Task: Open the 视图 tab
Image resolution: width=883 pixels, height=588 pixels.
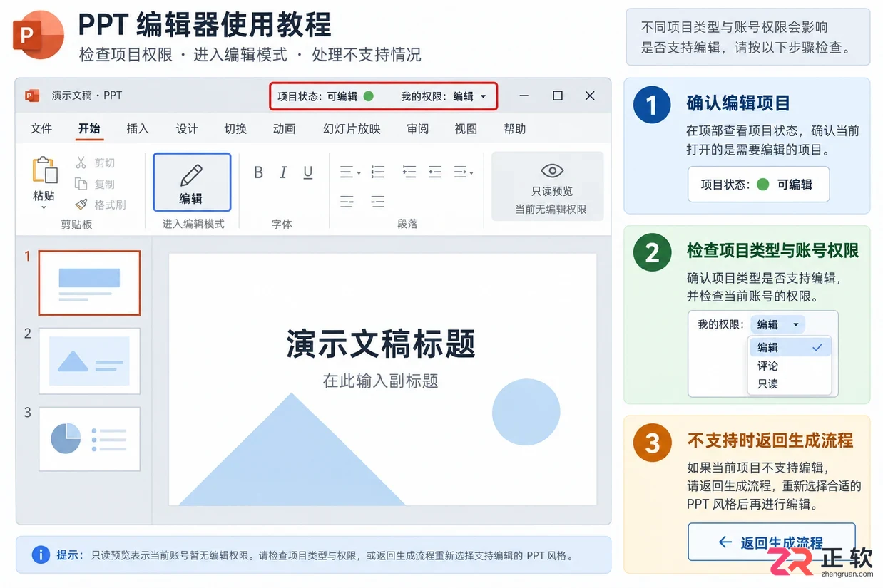Action: [x=466, y=128]
